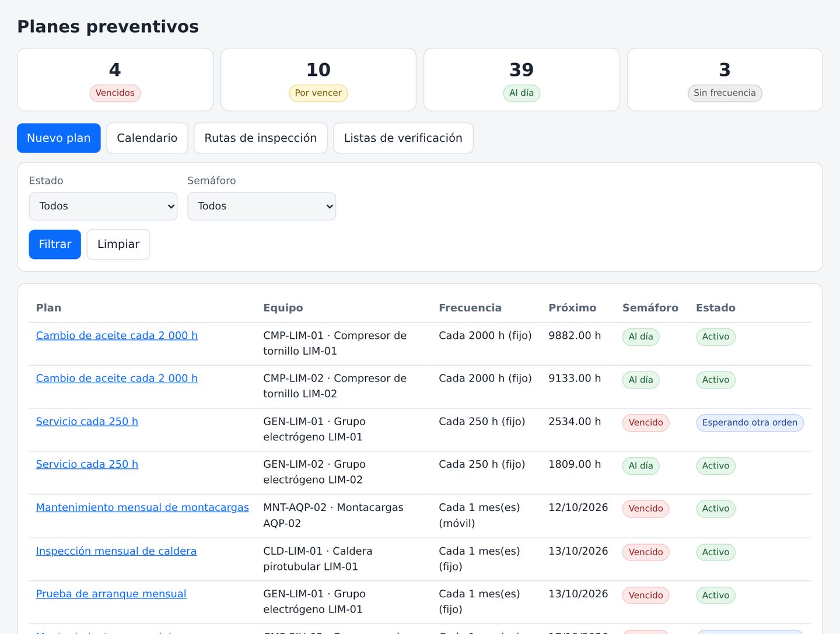Click the Esperando otra orden status badge

click(x=750, y=423)
